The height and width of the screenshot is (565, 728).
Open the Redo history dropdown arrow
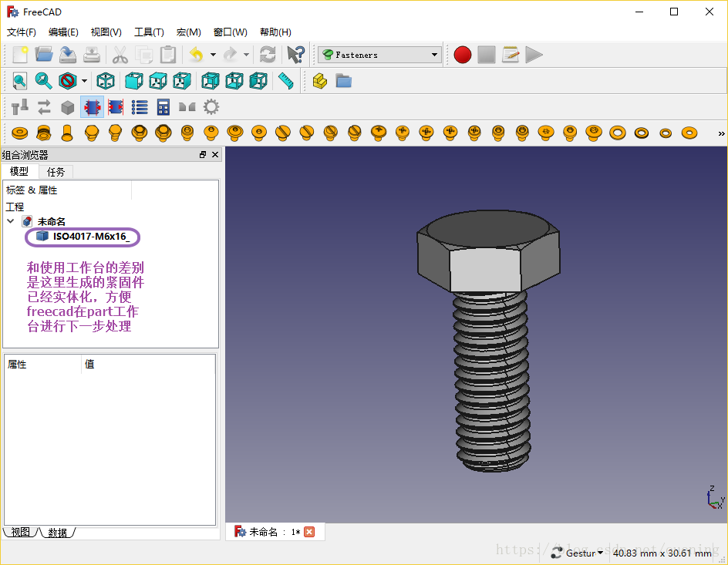tap(247, 55)
